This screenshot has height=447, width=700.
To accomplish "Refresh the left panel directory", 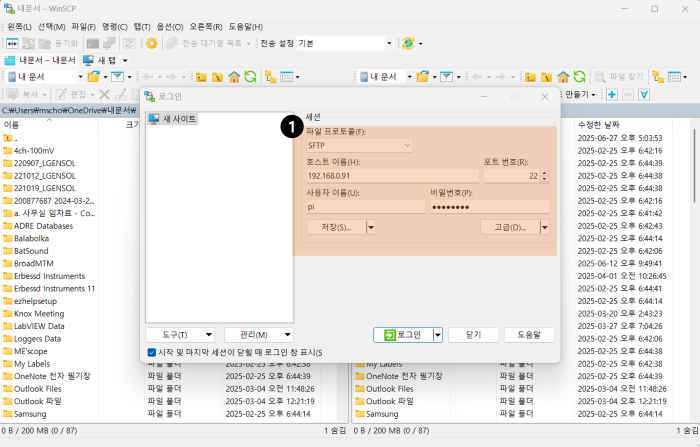I will pos(250,77).
